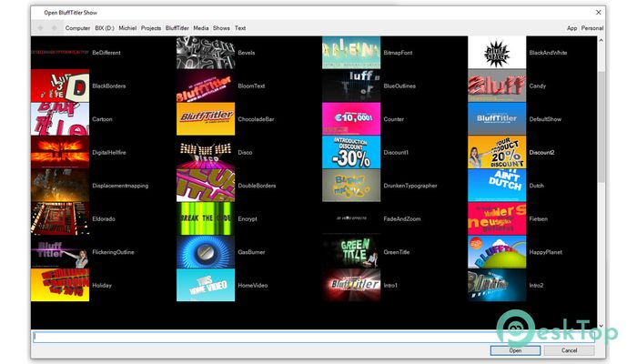Click the 'GasBurner' show name label
The width and height of the screenshot is (637, 364).
[251, 252]
